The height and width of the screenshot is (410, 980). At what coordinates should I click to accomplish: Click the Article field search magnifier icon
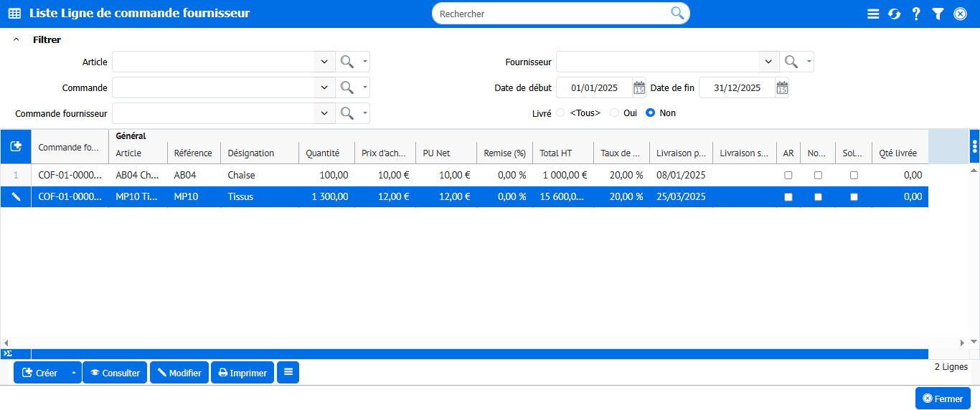347,62
